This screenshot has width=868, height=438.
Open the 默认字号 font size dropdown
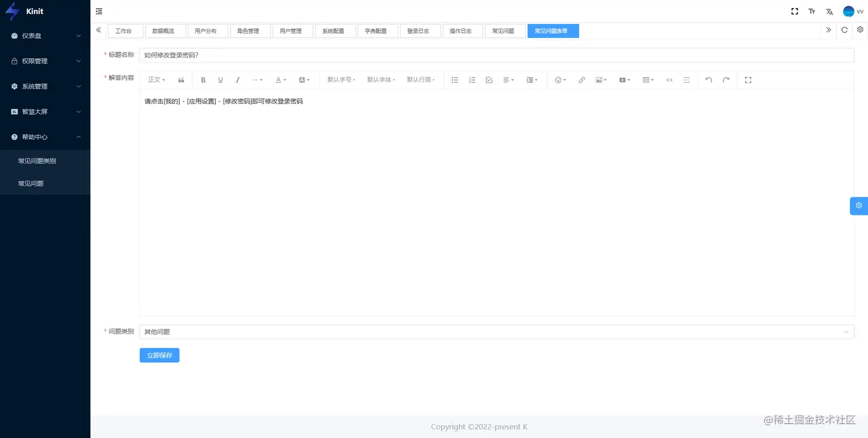[341, 80]
